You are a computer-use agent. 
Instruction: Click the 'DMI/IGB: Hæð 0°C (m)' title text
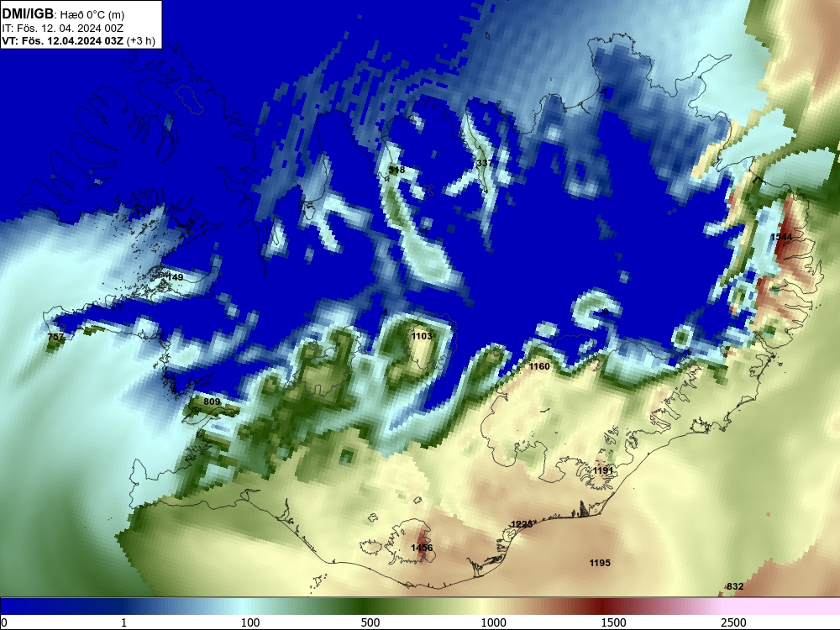click(63, 14)
